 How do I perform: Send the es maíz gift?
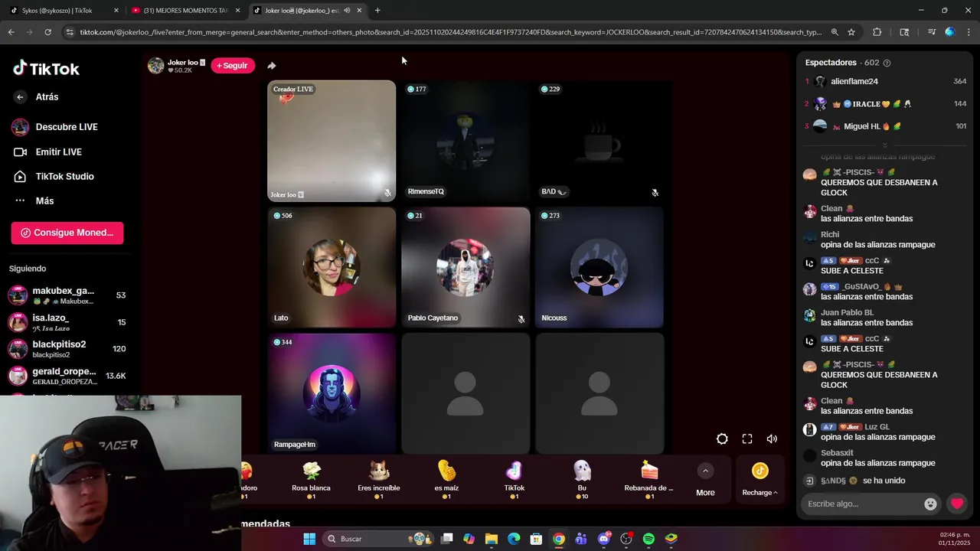(446, 480)
